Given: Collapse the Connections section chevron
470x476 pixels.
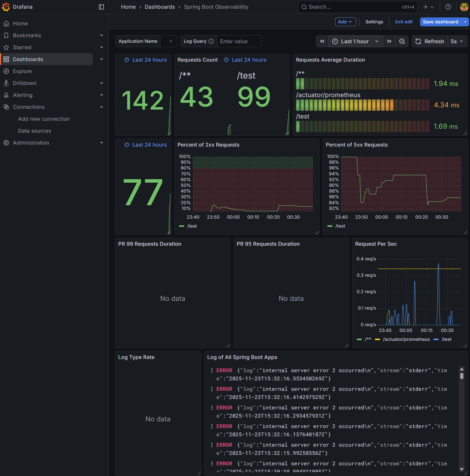Looking at the screenshot, I should 101,107.
